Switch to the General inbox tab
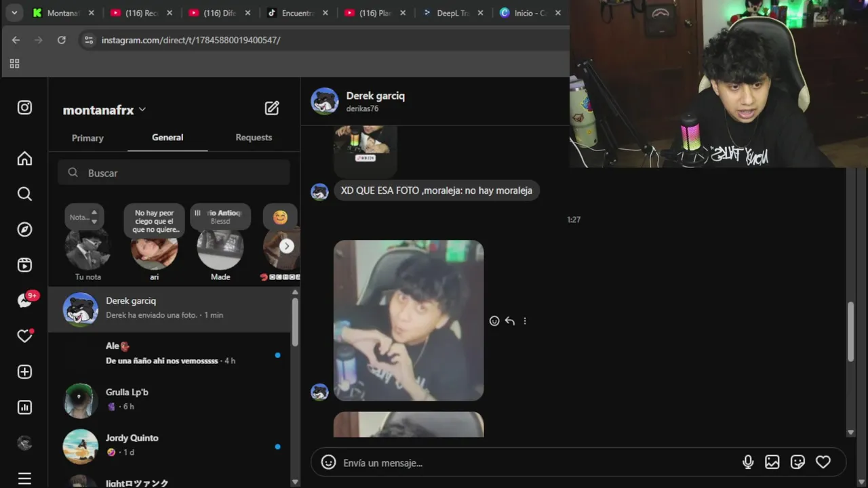The image size is (868, 488). click(x=167, y=138)
